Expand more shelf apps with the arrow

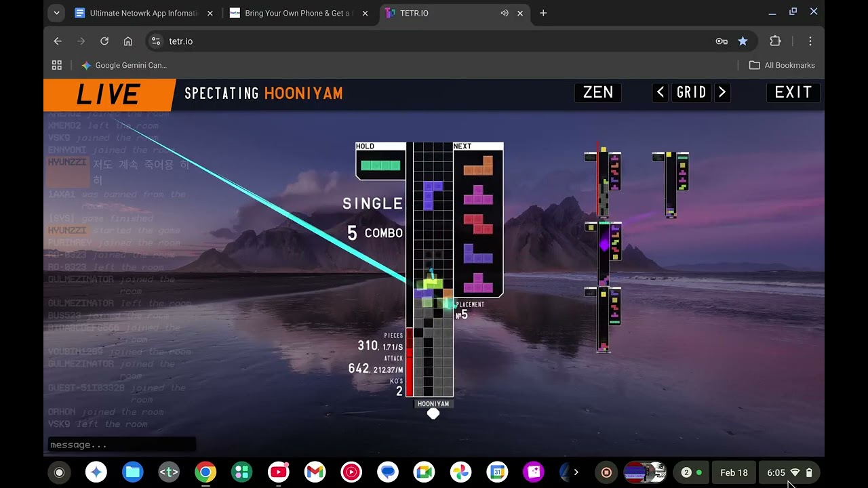click(576, 472)
